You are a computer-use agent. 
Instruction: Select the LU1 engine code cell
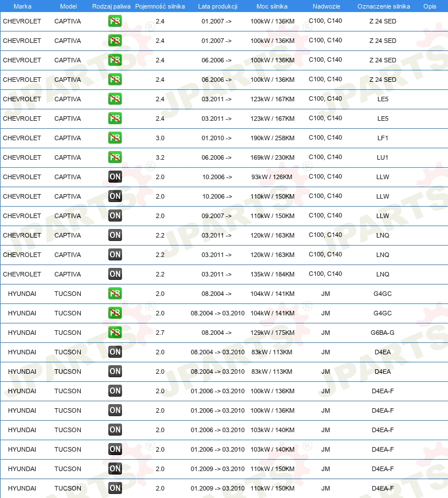click(x=383, y=157)
